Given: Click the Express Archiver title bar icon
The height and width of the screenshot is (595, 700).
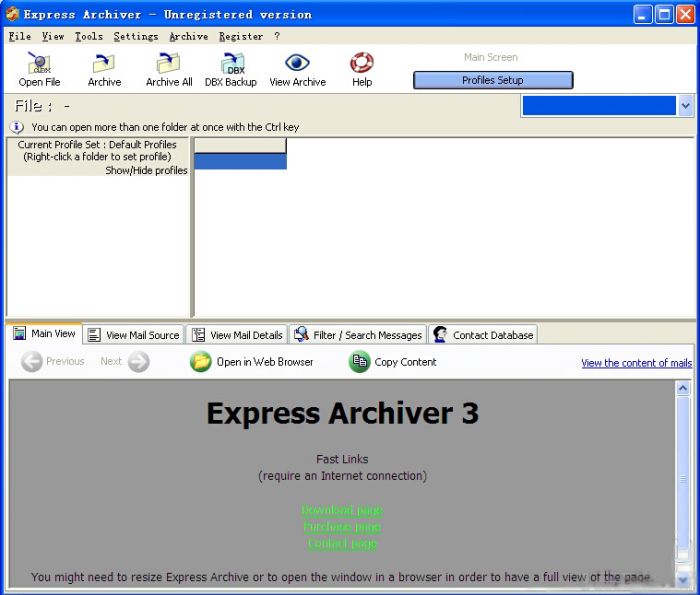Looking at the screenshot, I should point(12,14).
